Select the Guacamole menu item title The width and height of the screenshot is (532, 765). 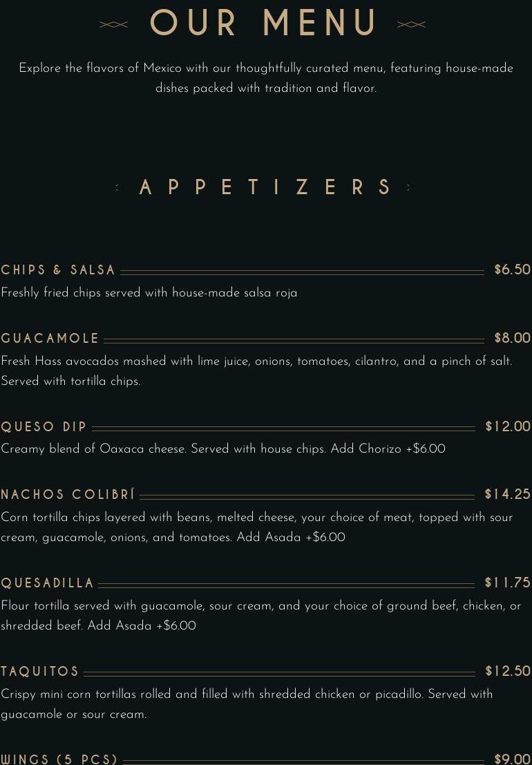pyautogui.click(x=50, y=338)
